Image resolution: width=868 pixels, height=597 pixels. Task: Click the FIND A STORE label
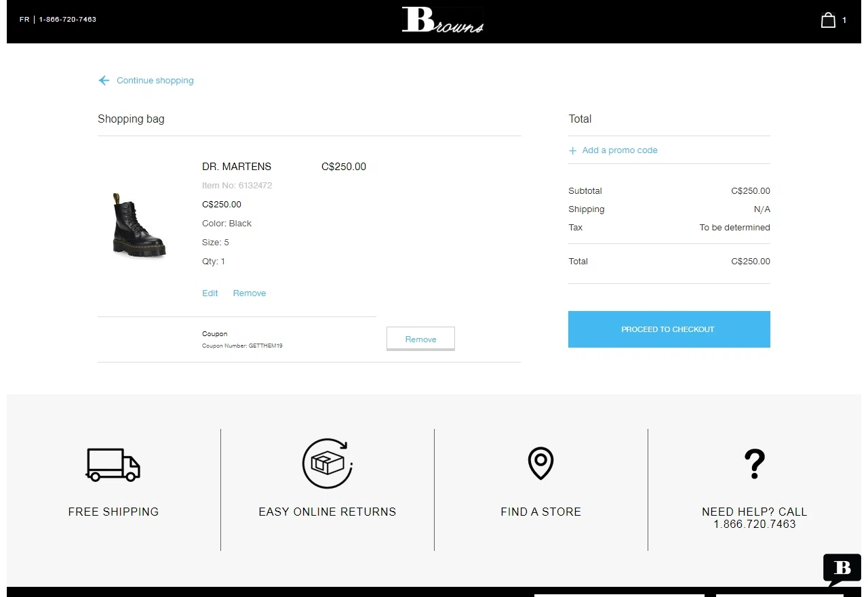tap(540, 512)
